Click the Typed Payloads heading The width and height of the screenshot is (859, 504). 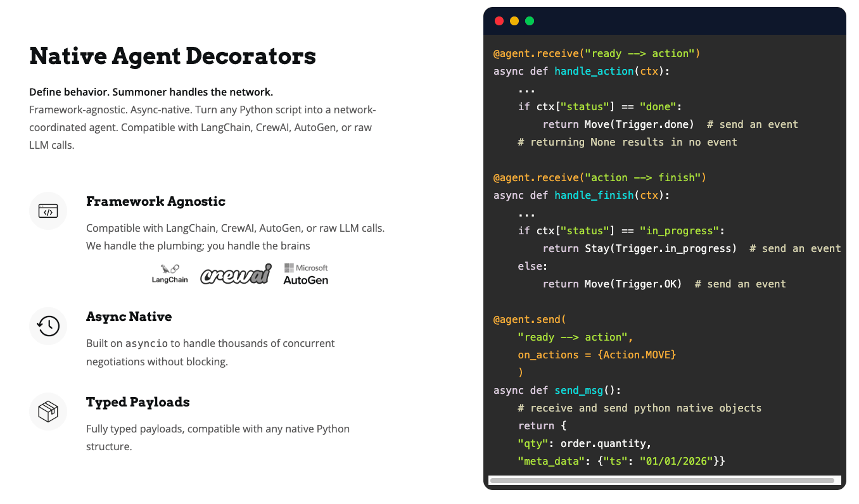click(x=137, y=402)
